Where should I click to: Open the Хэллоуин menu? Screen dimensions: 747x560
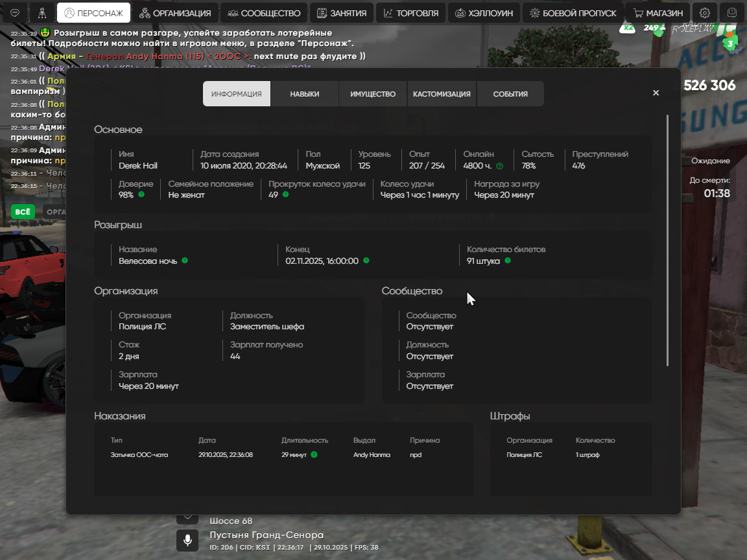(x=484, y=13)
